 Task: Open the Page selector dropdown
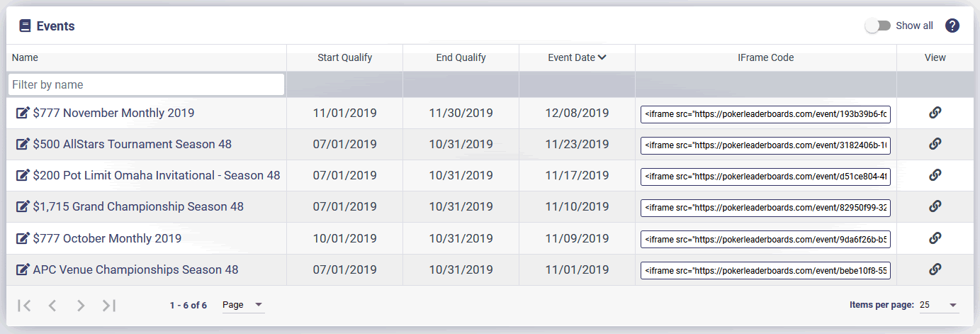click(243, 305)
